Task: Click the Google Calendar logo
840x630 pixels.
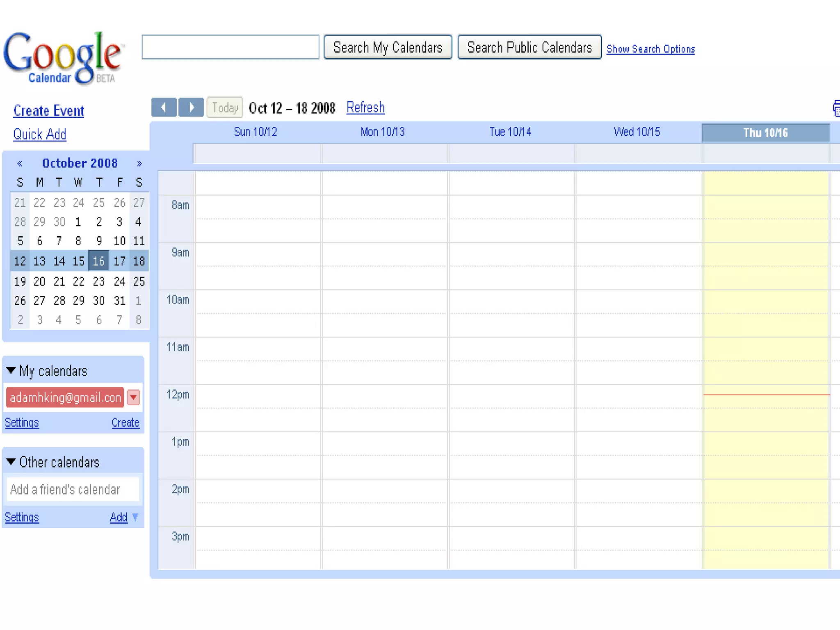Action: 62,57
